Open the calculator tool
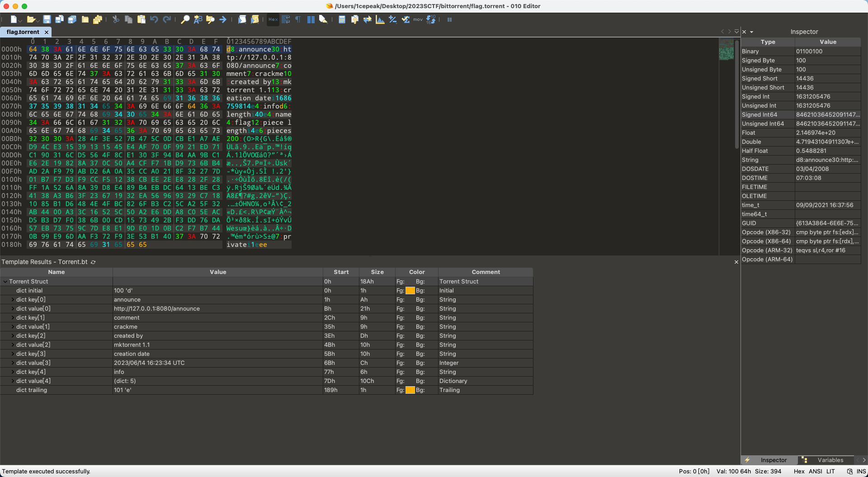 342,19
